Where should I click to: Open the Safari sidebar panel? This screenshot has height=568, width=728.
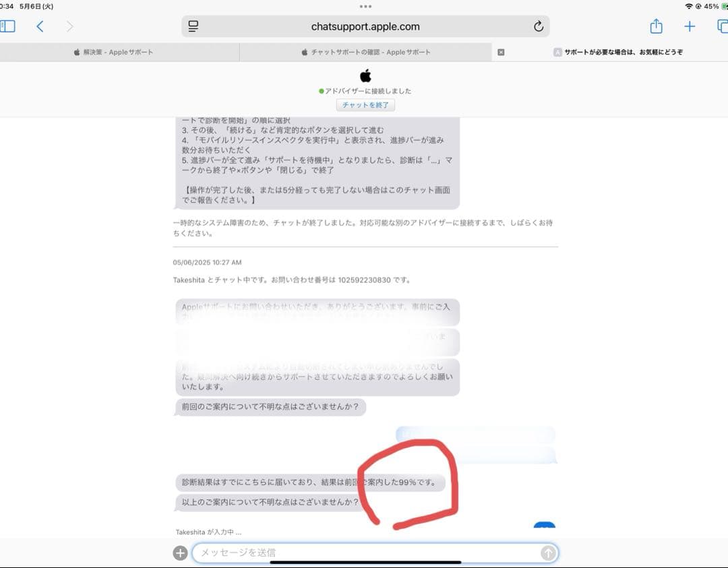pos(7,26)
